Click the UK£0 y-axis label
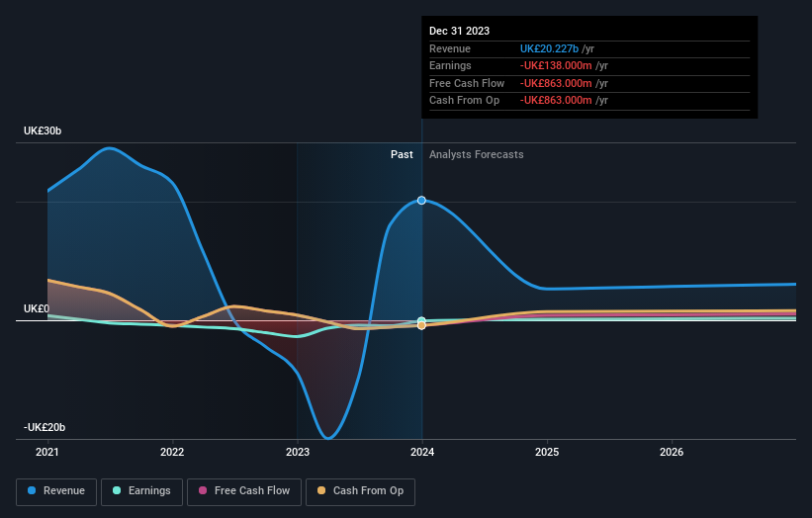812x518 pixels. pos(37,309)
